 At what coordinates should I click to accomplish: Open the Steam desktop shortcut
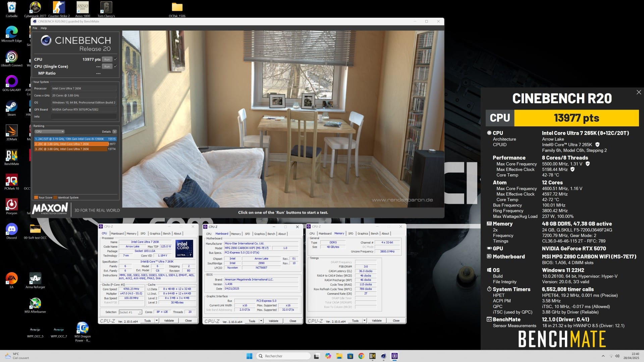[11, 108]
